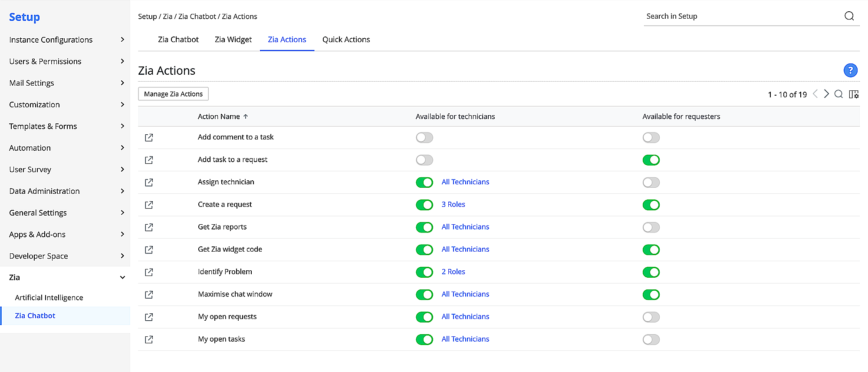This screenshot has width=868, height=372.
Task: Click the table search magnifier icon
Action: coord(838,94)
